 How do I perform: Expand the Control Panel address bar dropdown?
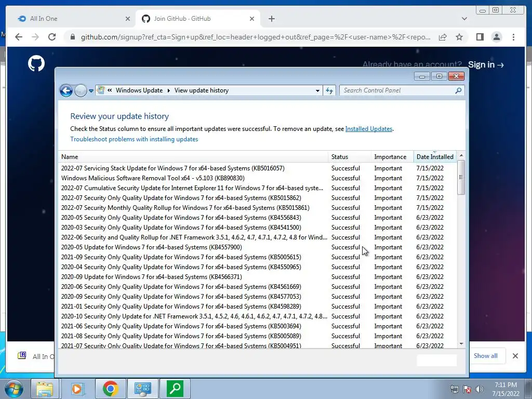point(317,90)
